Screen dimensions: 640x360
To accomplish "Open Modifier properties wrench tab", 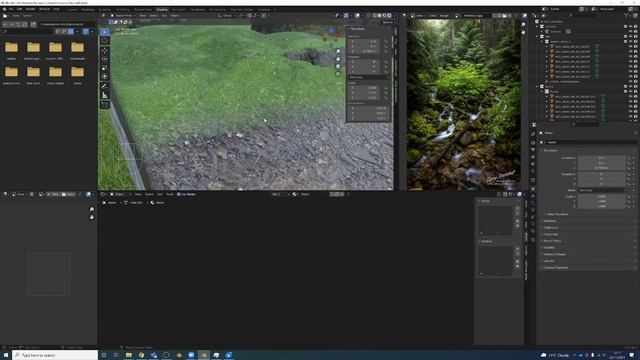I will [x=533, y=196].
